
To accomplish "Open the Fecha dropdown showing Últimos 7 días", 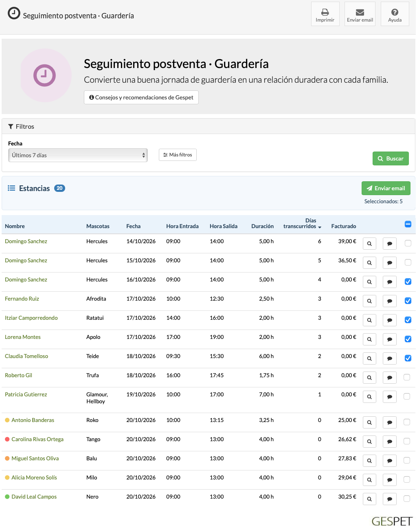I will coord(78,155).
